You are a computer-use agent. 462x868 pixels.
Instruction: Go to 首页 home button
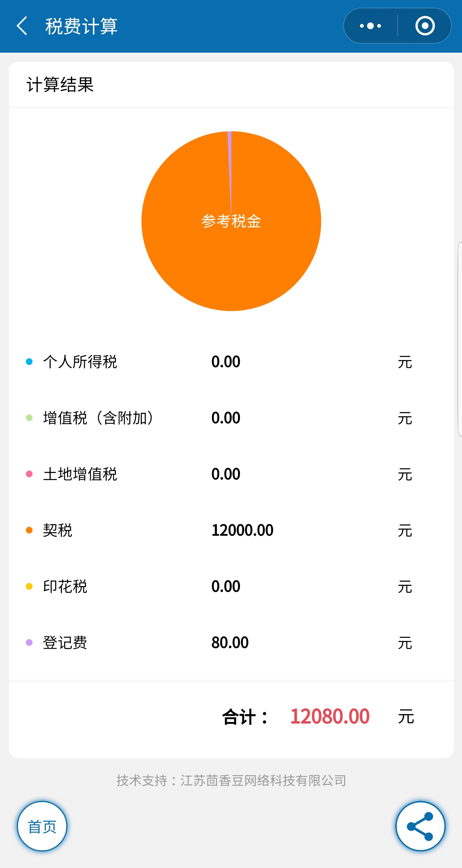[x=42, y=826]
